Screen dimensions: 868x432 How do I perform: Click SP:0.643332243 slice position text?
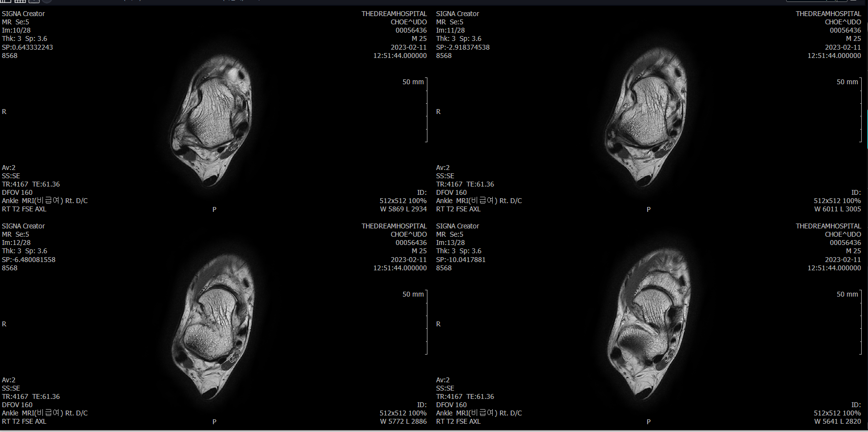pos(27,47)
